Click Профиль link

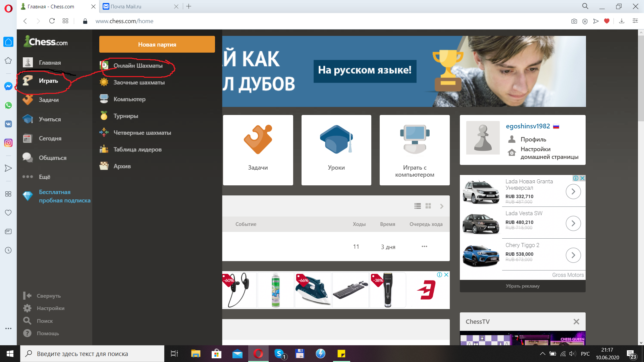pos(533,139)
